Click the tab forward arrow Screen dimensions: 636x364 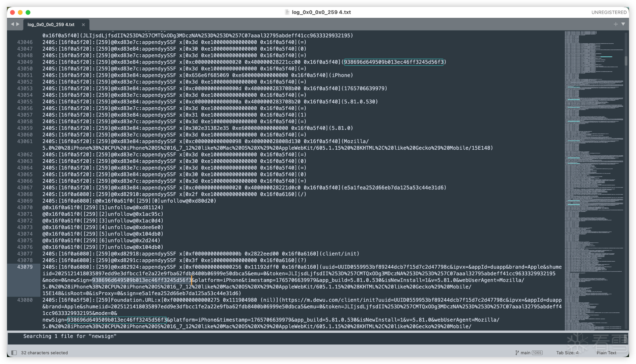tap(18, 24)
